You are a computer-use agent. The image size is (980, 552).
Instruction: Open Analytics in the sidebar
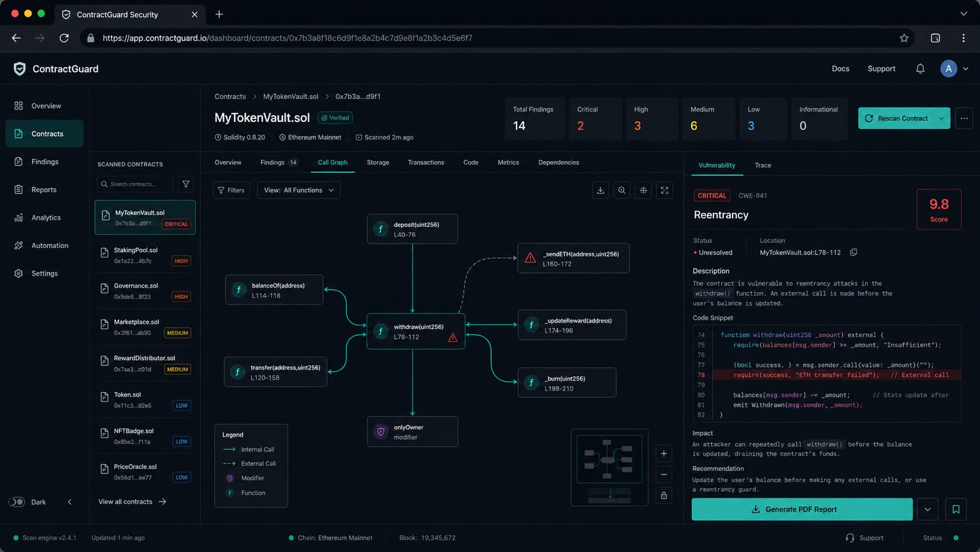45,218
